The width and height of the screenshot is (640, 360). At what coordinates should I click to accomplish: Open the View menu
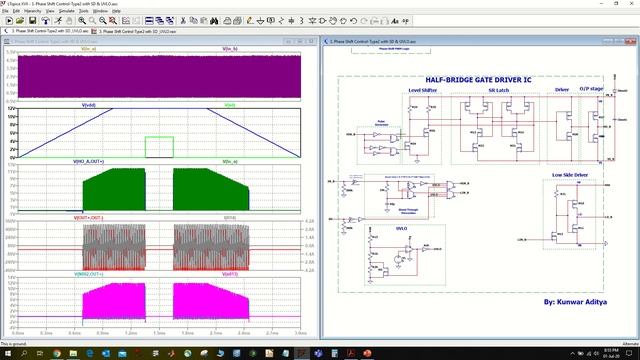(x=50, y=11)
